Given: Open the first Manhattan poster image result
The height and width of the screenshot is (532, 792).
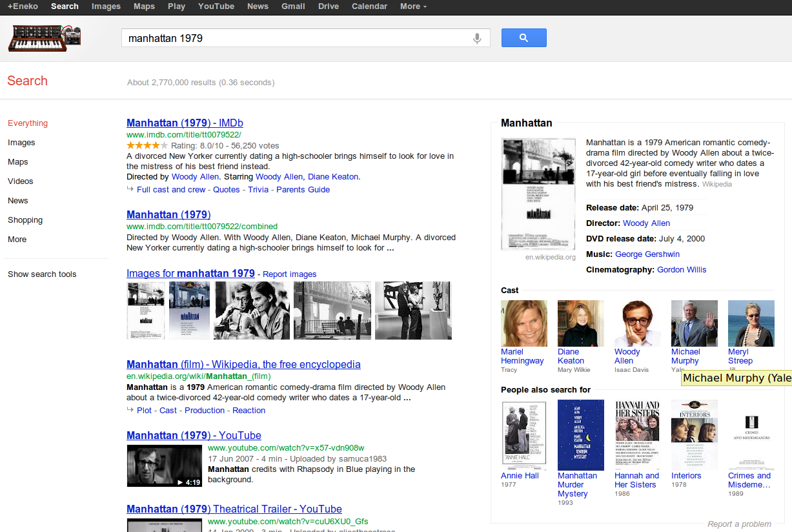Looking at the screenshot, I should [x=146, y=311].
